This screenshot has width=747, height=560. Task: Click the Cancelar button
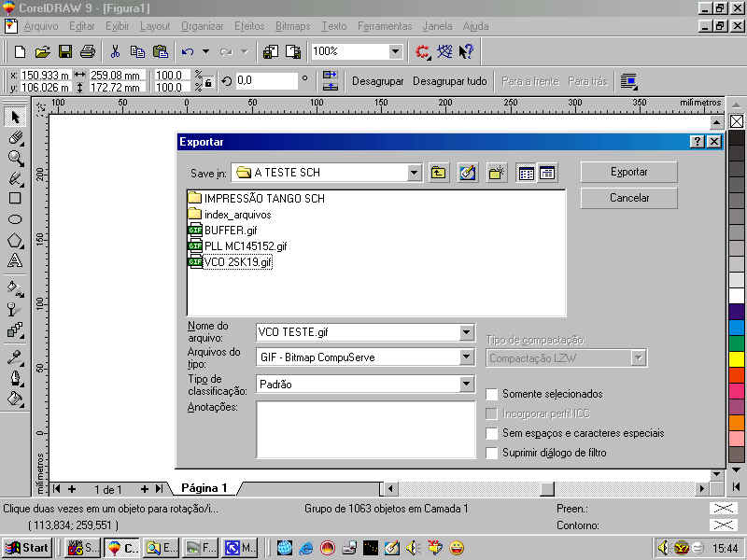tap(628, 198)
